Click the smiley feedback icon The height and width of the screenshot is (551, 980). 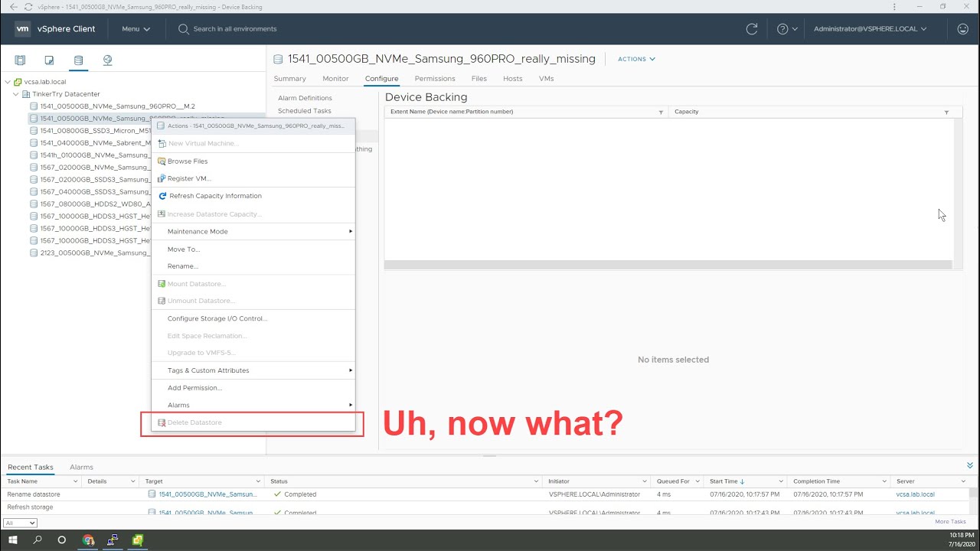(962, 29)
